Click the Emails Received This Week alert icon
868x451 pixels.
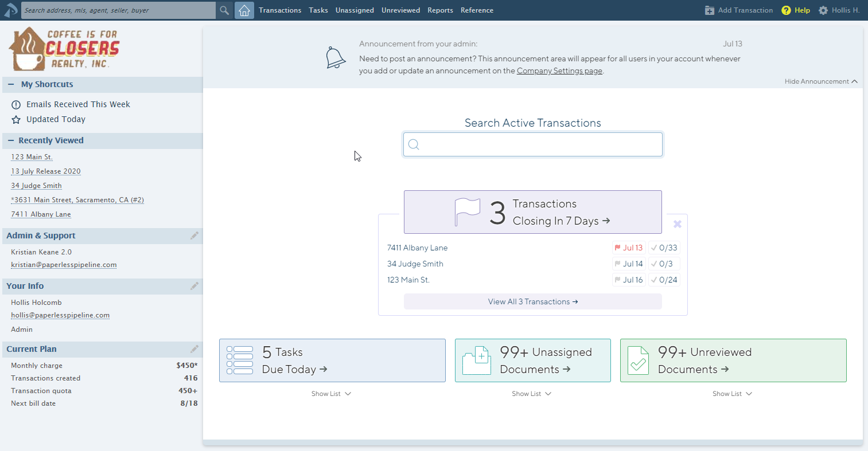pyautogui.click(x=16, y=105)
